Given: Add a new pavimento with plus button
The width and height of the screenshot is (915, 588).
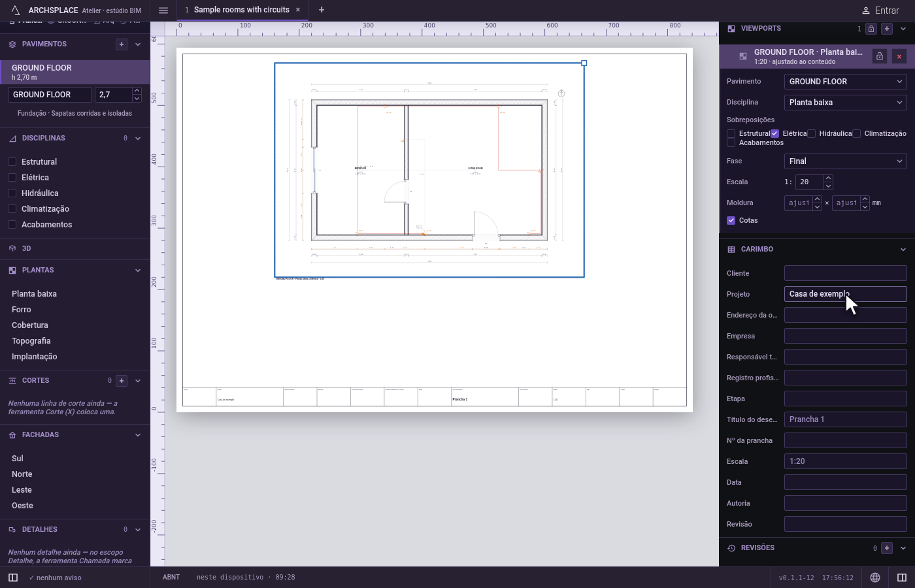Looking at the screenshot, I should point(122,44).
